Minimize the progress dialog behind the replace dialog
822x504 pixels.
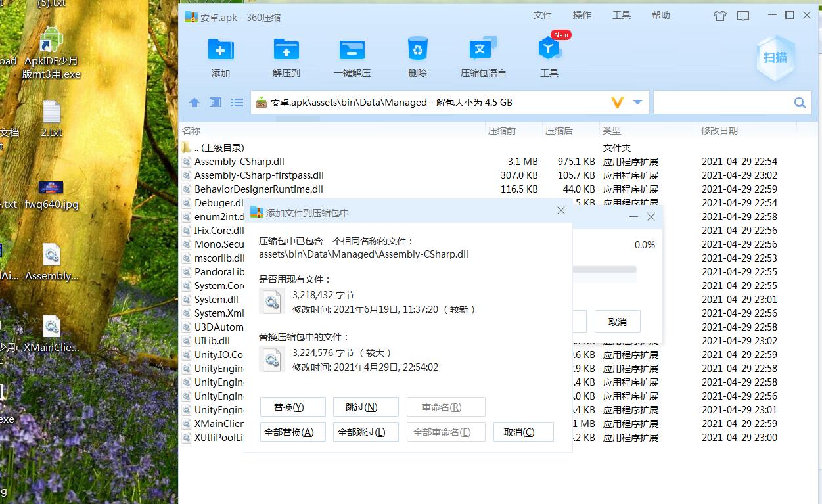click(x=633, y=216)
